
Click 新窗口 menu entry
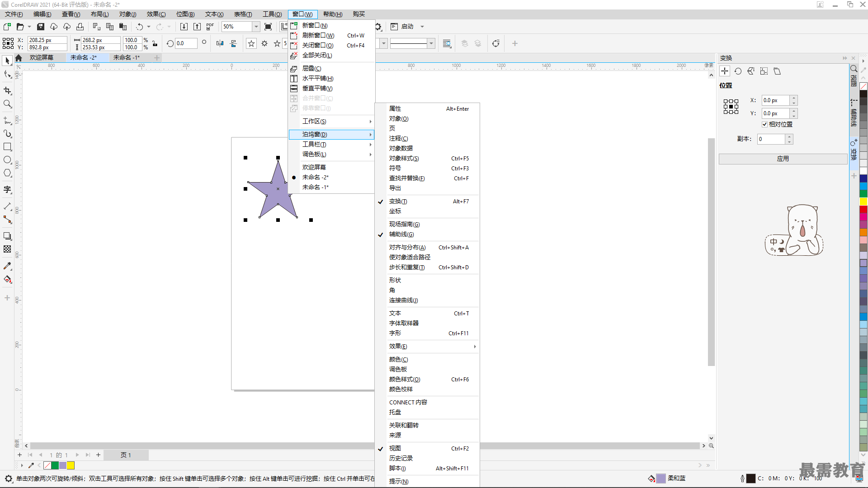pyautogui.click(x=332, y=26)
